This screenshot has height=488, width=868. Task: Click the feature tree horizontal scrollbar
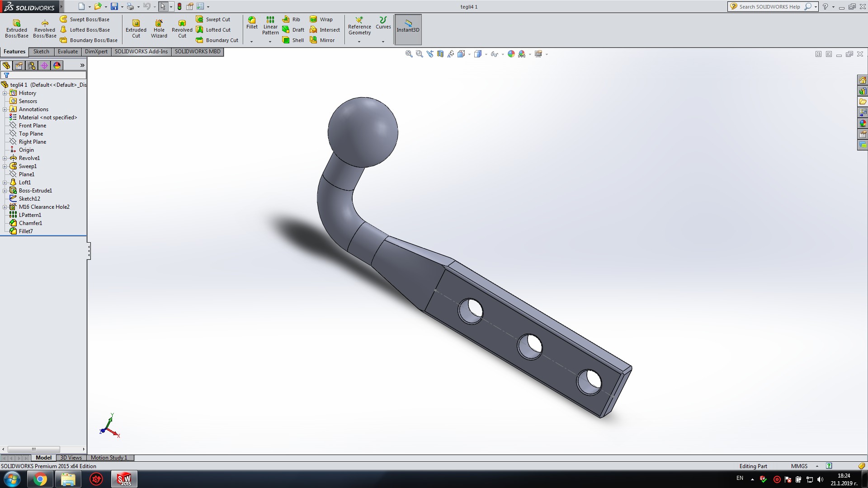[x=33, y=449]
